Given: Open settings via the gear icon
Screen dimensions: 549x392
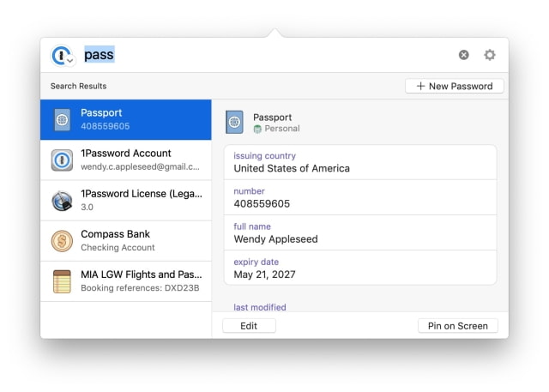Looking at the screenshot, I should pyautogui.click(x=490, y=55).
